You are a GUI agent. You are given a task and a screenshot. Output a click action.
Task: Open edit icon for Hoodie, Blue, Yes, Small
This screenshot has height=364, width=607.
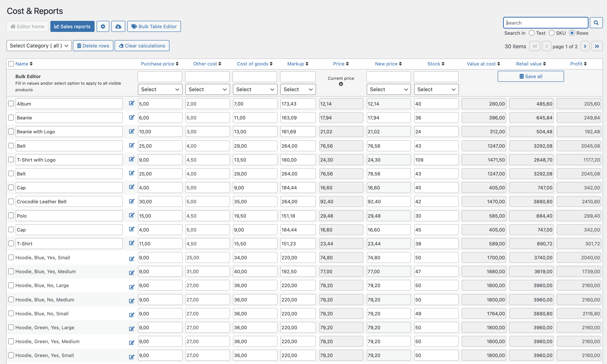pyautogui.click(x=132, y=259)
